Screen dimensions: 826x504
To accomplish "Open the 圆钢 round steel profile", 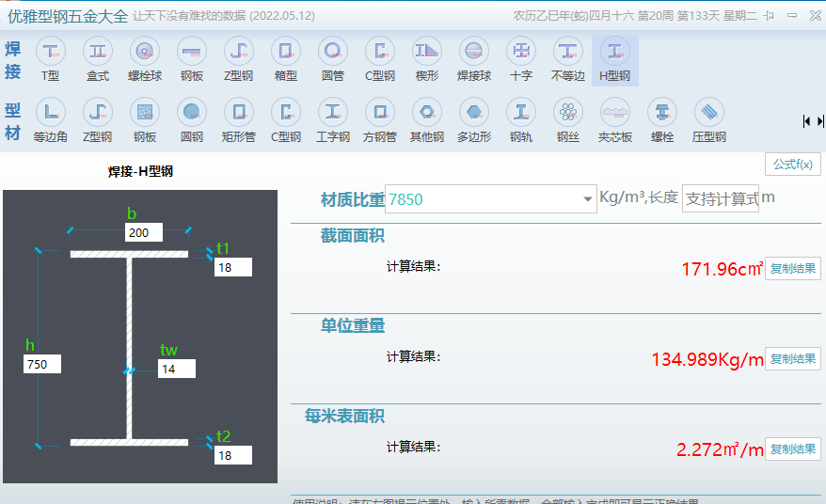I will click(x=192, y=120).
